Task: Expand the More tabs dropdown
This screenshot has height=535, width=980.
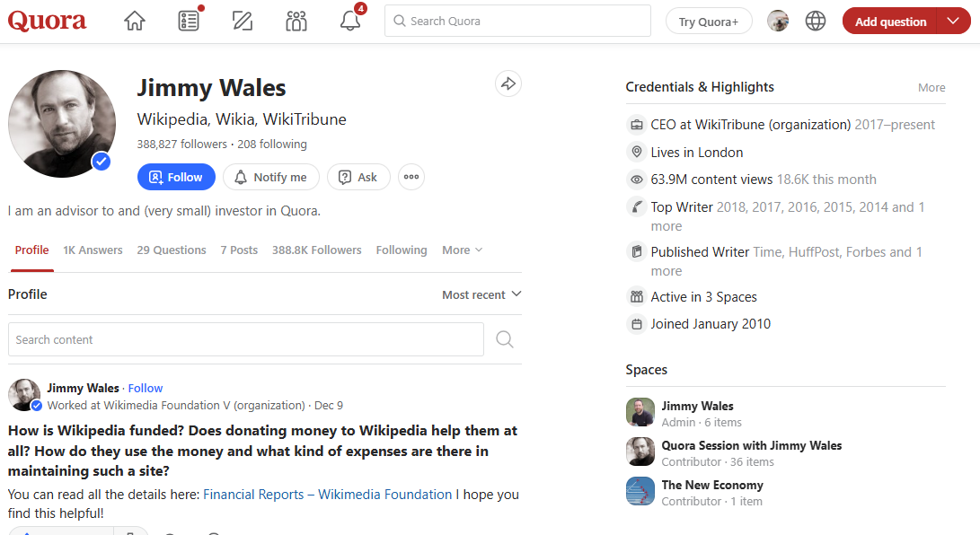Action: coord(462,250)
